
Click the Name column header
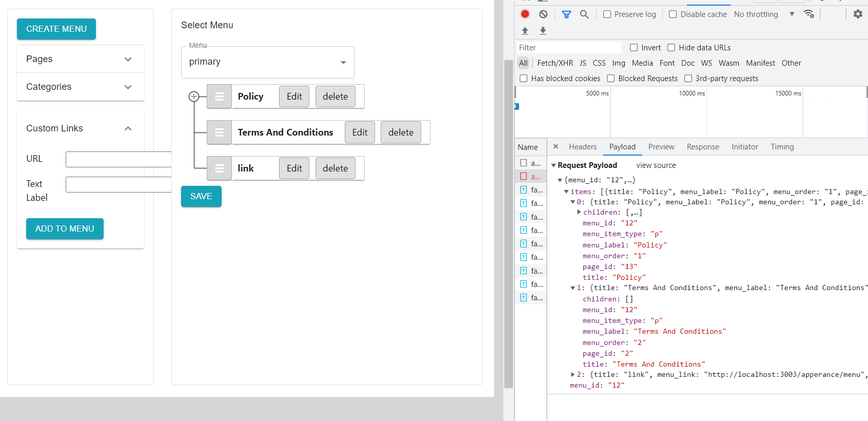click(x=530, y=147)
